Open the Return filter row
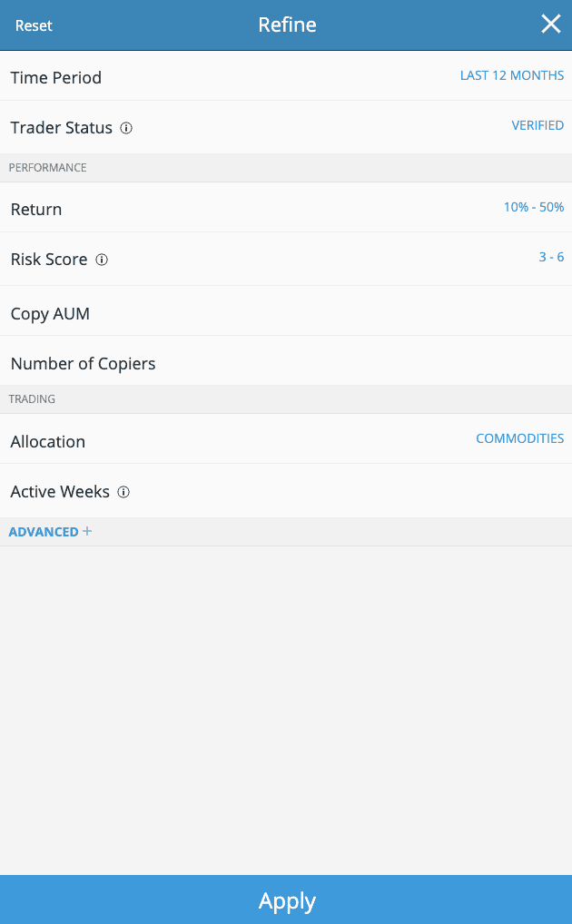The height and width of the screenshot is (924, 572). [286, 208]
